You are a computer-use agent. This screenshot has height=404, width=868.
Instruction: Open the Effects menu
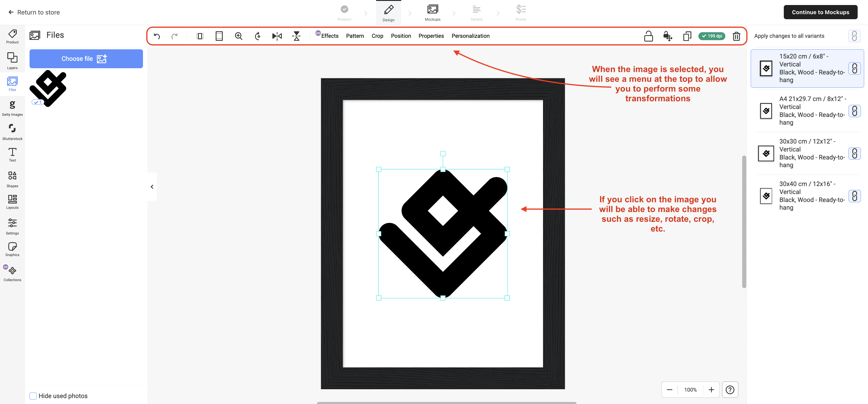pos(329,36)
